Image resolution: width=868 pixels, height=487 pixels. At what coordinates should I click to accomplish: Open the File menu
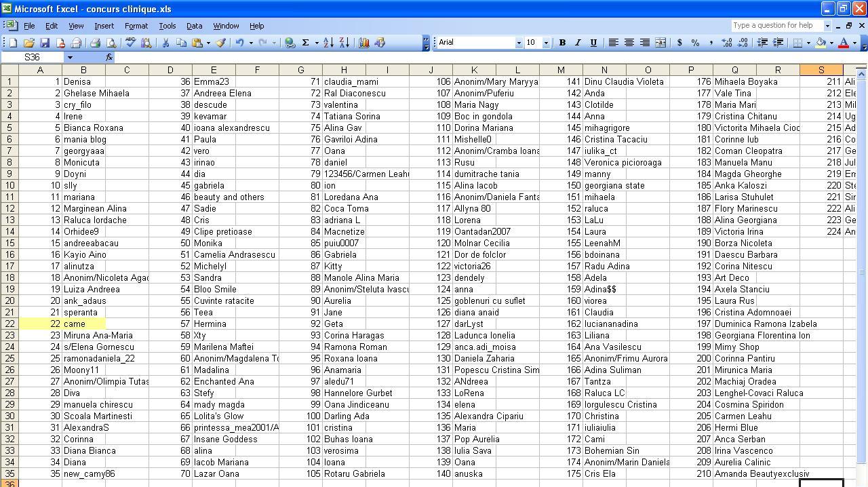click(x=29, y=26)
